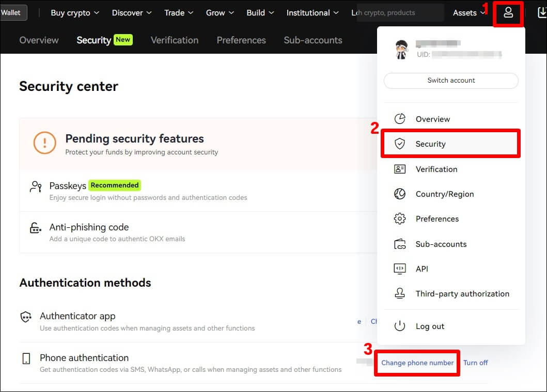Open the Grow dropdown menu
Screen dimensions: 547x392
coord(220,13)
